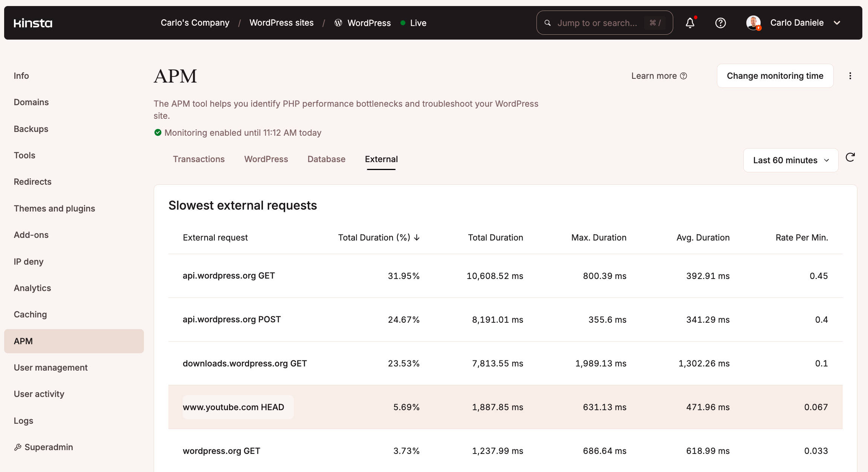This screenshot has height=472, width=868.
Task: Switch to the Database tab
Action: coord(326,159)
